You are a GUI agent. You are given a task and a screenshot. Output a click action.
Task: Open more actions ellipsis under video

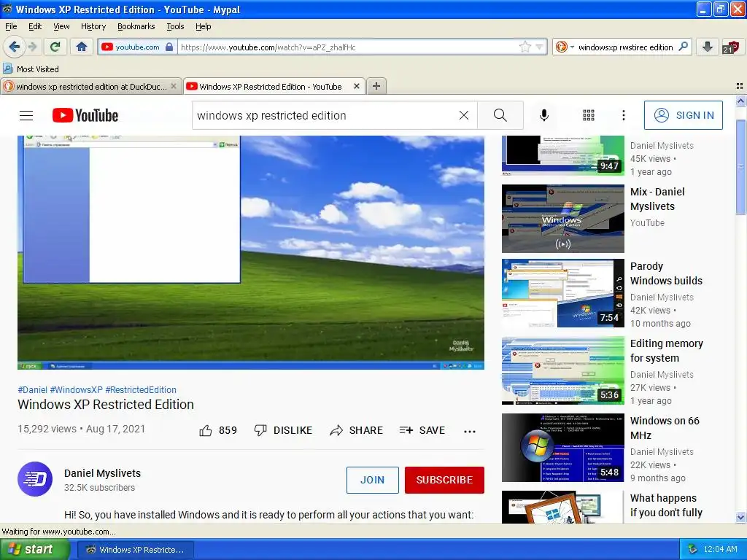[470, 432]
